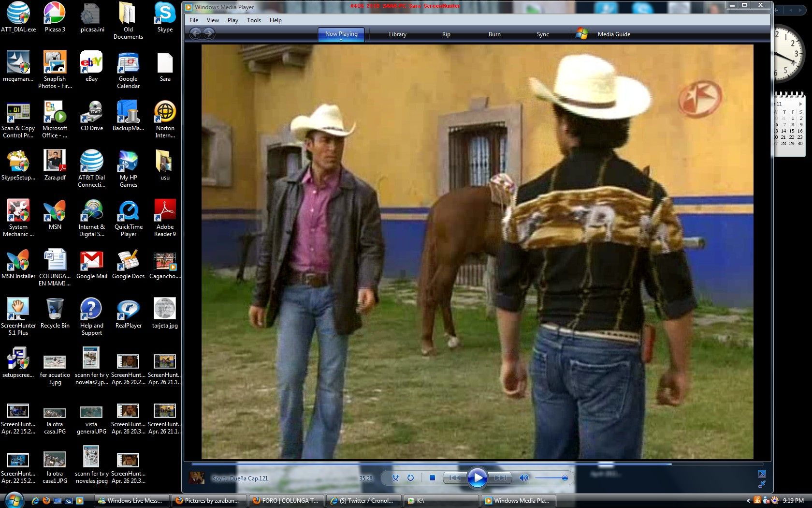Open the Media Guide

[x=613, y=34]
